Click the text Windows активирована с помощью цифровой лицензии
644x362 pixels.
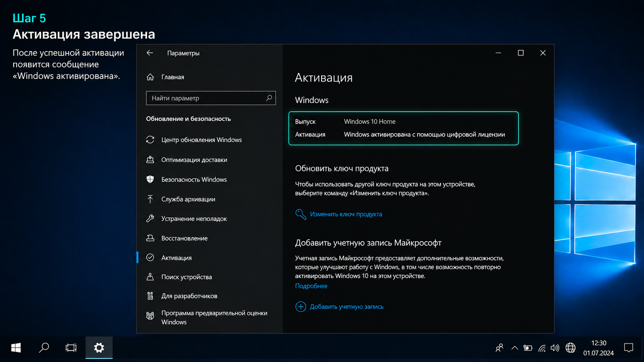click(424, 135)
